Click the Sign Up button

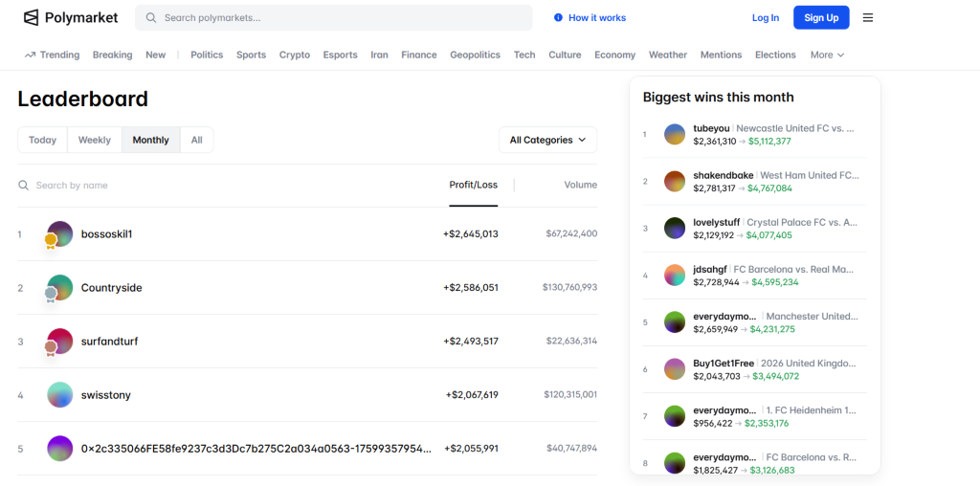(x=821, y=17)
